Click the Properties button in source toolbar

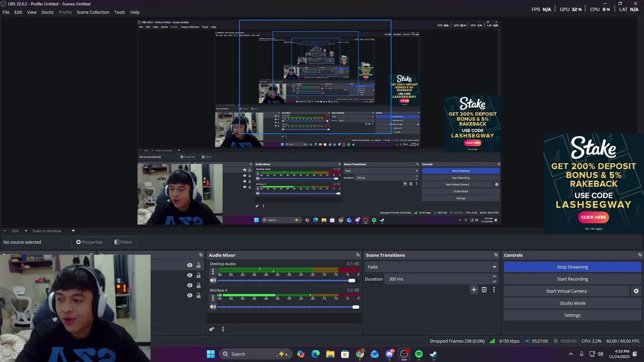pos(89,242)
